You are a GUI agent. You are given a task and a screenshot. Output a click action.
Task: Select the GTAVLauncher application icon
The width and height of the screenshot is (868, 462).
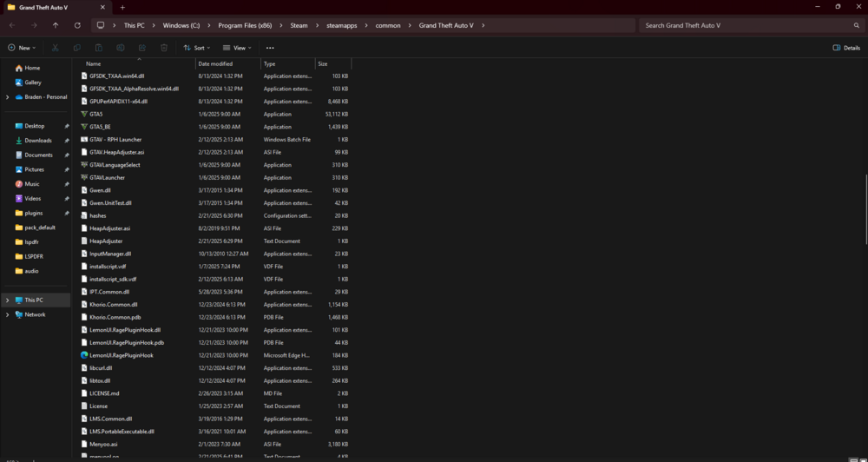(x=84, y=178)
